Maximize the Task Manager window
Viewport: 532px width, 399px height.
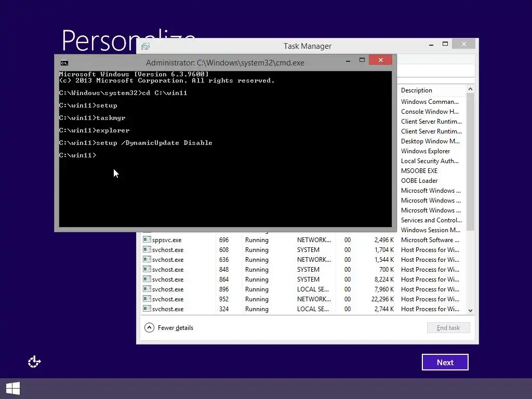coord(445,44)
